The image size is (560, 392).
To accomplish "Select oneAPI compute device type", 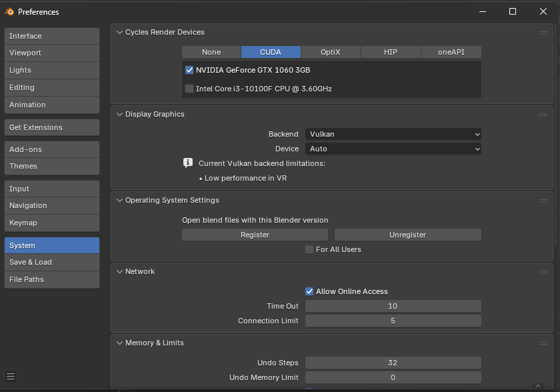I will point(451,52).
